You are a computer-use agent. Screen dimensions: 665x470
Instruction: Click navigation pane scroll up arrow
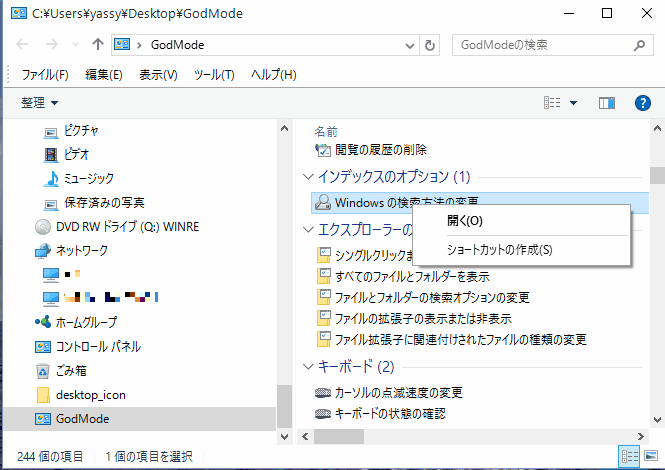pos(285,128)
